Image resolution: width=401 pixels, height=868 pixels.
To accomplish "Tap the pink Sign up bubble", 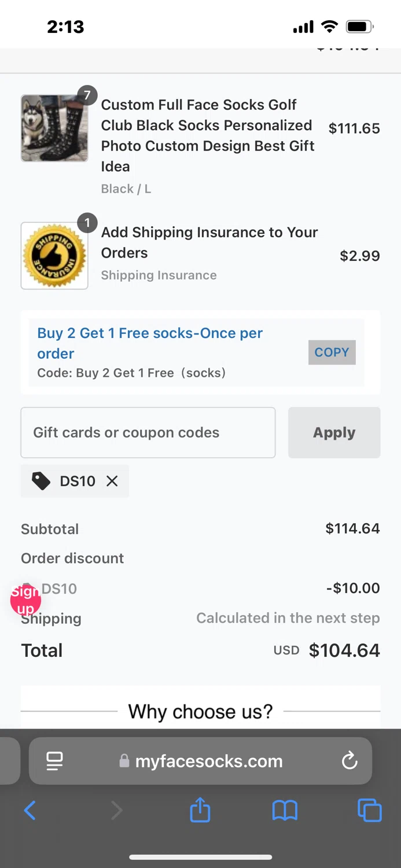I will point(25,600).
